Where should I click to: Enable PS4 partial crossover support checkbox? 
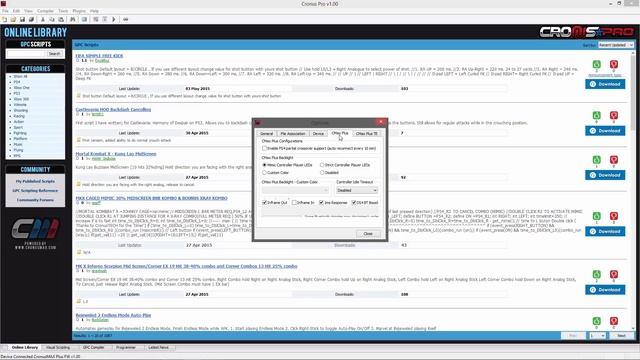click(x=264, y=148)
